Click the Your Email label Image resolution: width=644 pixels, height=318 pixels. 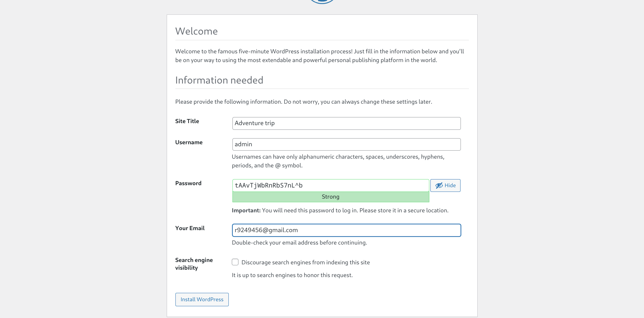190,228
